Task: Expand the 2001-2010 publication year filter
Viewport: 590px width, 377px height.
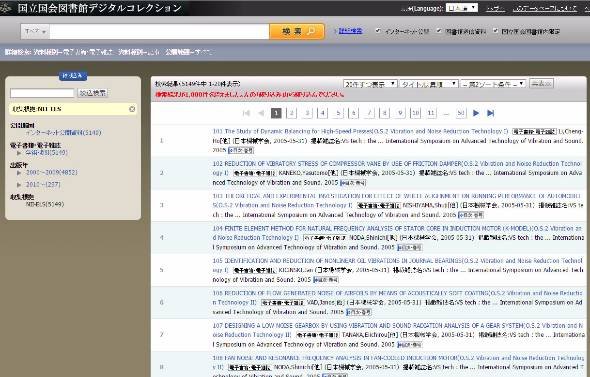Action: (19, 173)
